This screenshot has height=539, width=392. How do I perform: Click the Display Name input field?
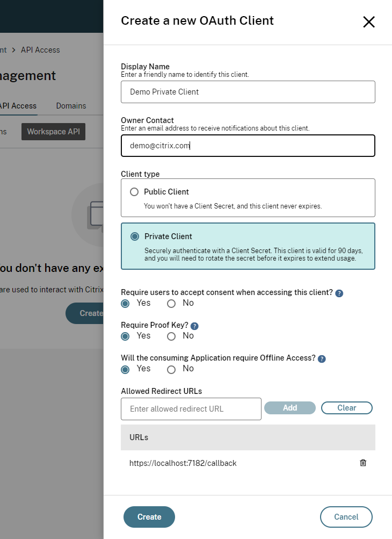[x=248, y=92]
